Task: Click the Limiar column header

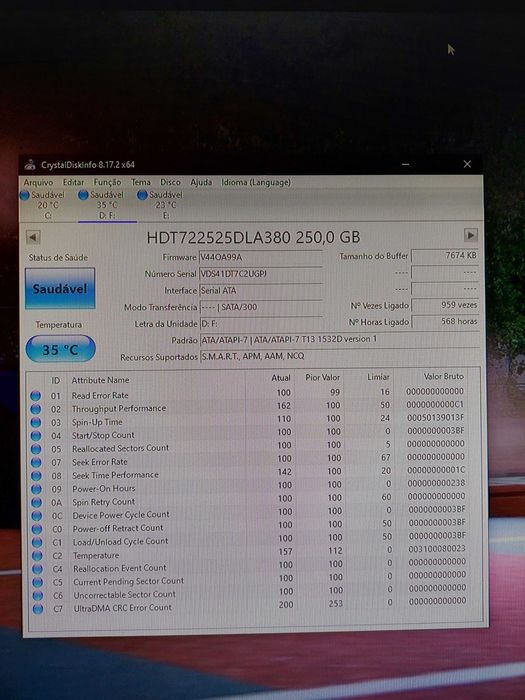Action: (378, 377)
